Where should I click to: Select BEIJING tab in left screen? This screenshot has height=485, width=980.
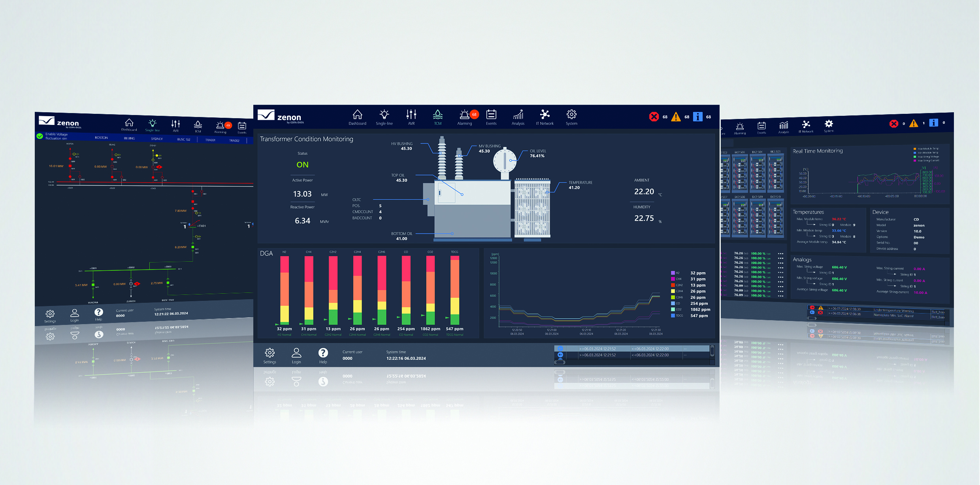[129, 138]
